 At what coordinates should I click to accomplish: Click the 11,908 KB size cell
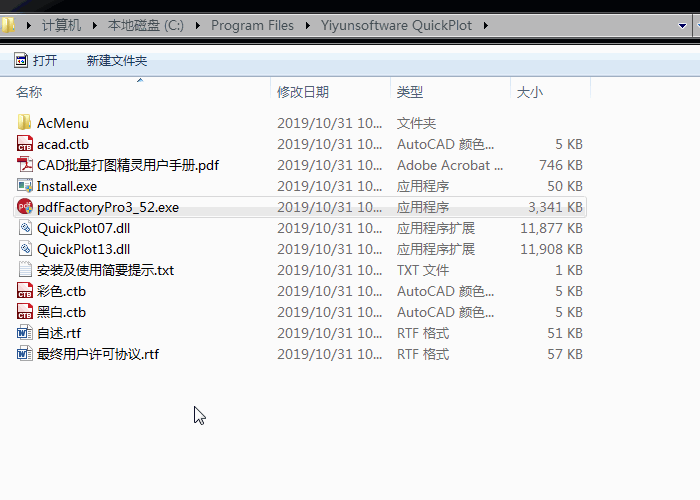[551, 249]
